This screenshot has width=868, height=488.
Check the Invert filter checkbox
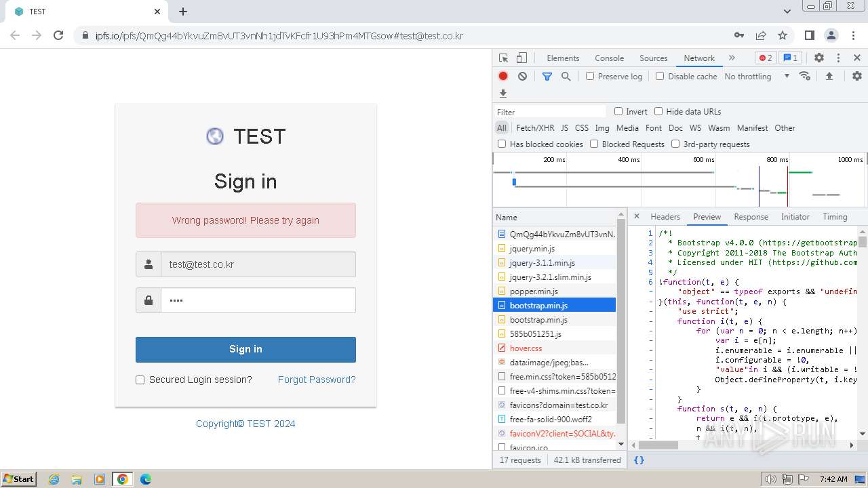click(x=618, y=111)
